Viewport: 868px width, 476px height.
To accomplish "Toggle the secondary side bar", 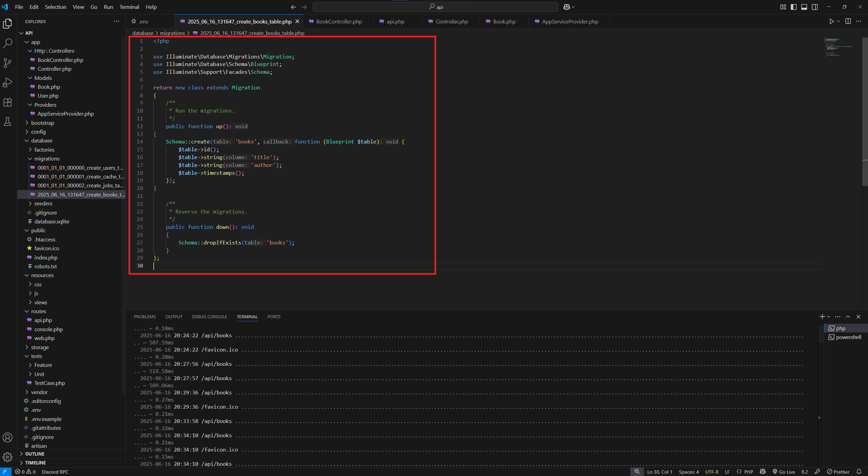I will coord(815,7).
